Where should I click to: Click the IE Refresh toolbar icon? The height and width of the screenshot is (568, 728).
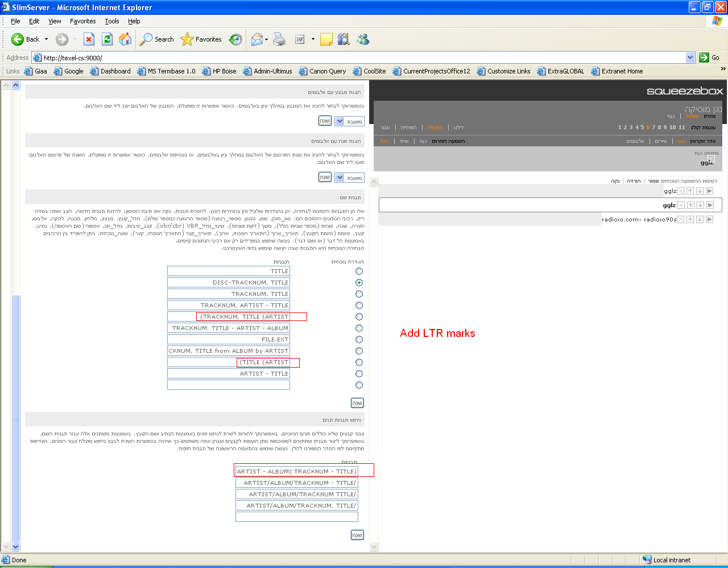107,39
